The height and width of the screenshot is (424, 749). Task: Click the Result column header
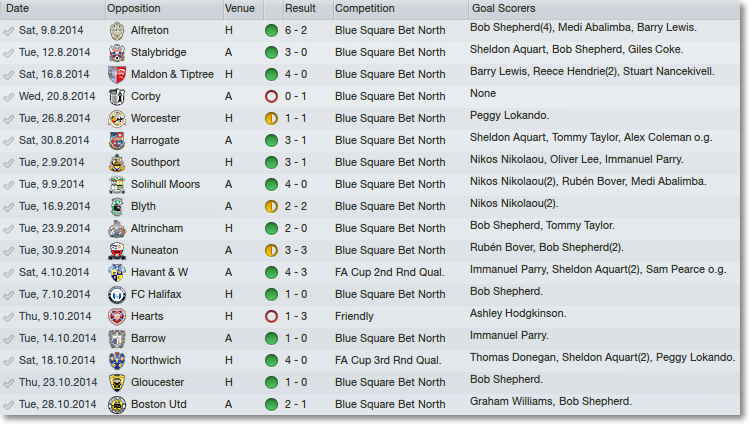coord(300,9)
